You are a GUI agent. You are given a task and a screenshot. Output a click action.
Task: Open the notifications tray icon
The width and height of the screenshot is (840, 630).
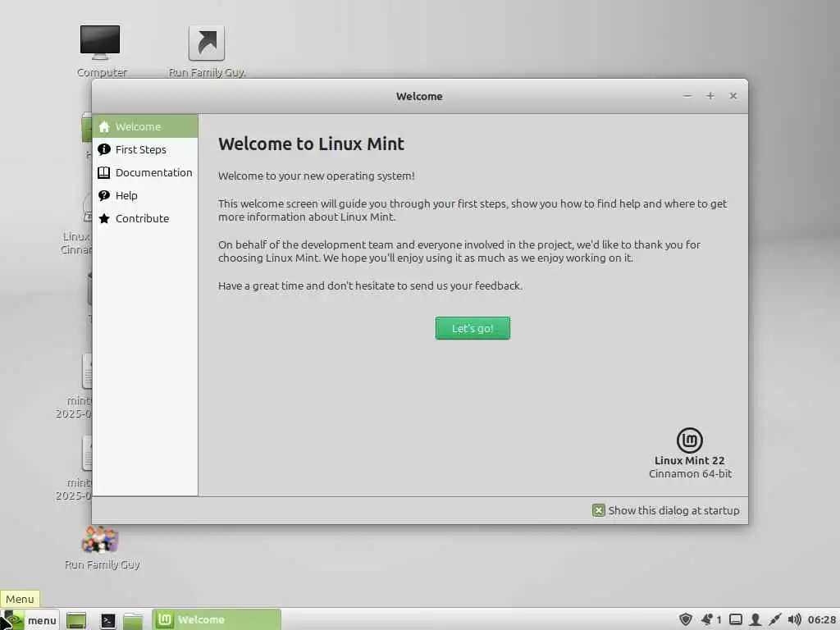[707, 620]
